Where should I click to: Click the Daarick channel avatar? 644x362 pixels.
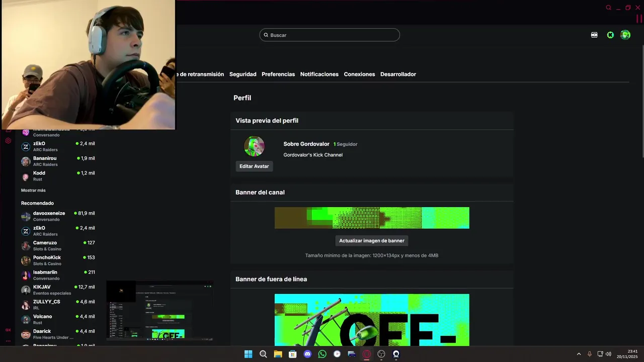pyautogui.click(x=26, y=334)
